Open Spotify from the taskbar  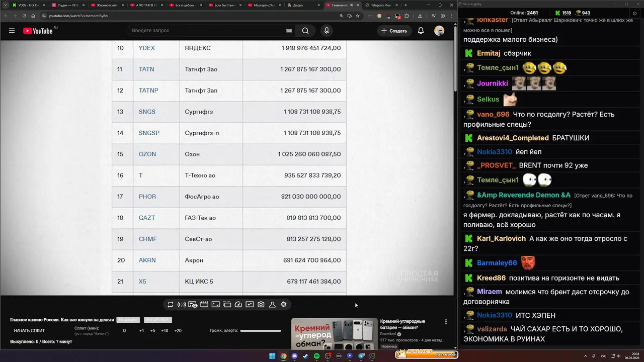coord(316,356)
